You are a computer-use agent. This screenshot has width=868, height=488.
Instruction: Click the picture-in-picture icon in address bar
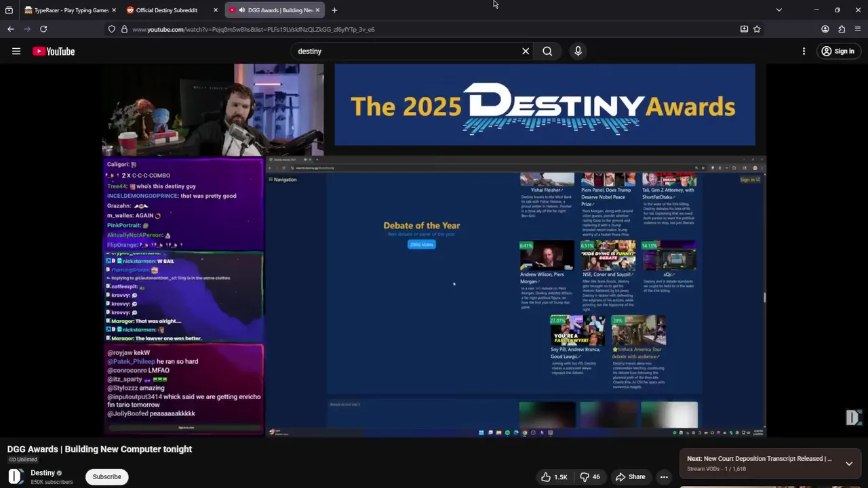[x=744, y=29]
